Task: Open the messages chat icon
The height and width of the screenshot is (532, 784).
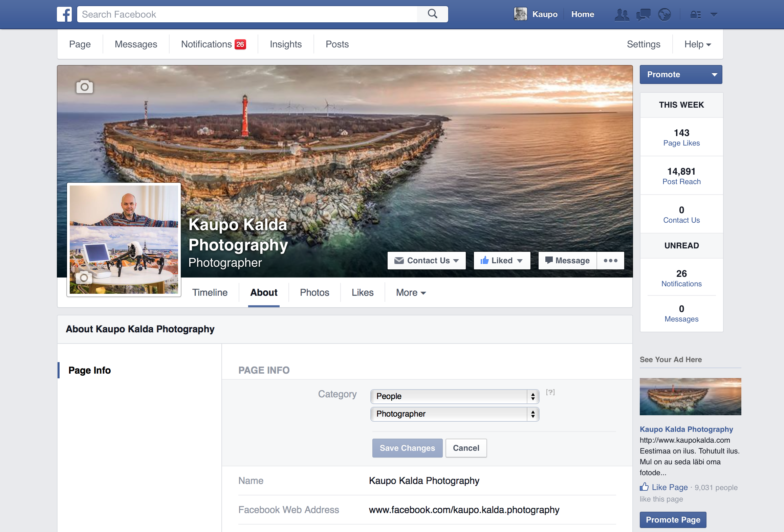Action: [643, 15]
